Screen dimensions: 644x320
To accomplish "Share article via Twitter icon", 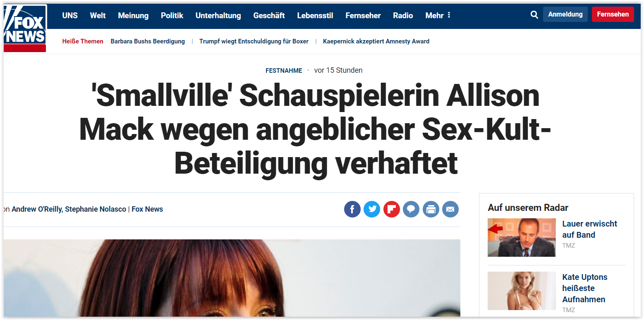I will pyautogui.click(x=372, y=209).
